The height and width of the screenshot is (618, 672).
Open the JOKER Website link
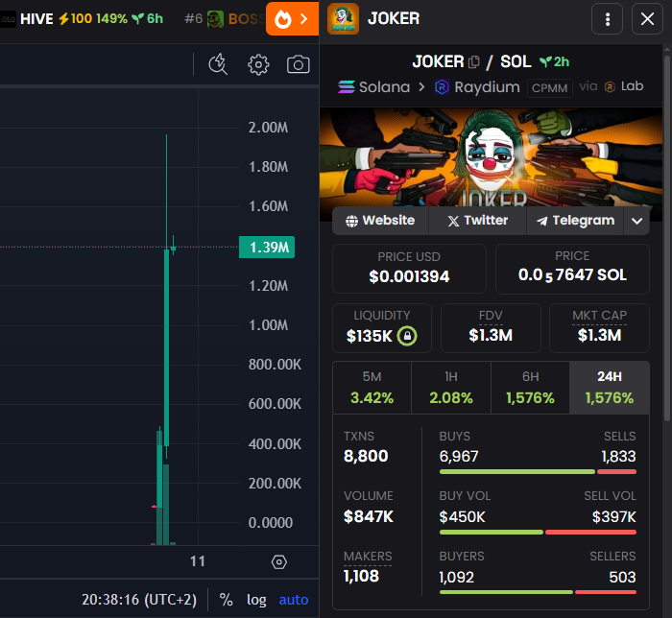(380, 221)
